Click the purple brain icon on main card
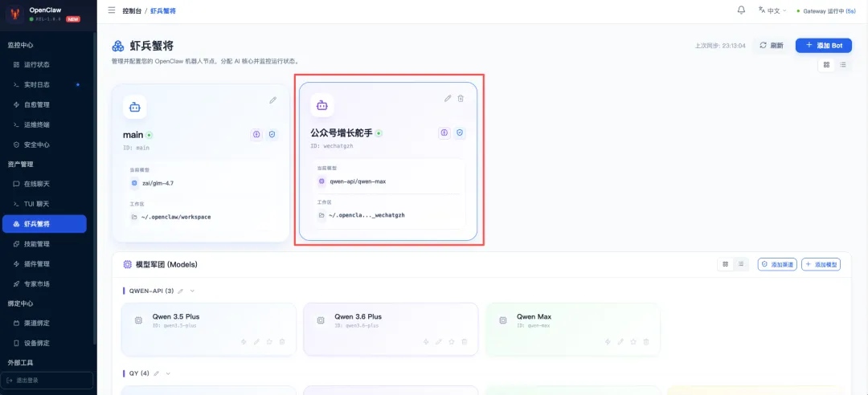This screenshot has height=395, width=868. click(x=256, y=134)
